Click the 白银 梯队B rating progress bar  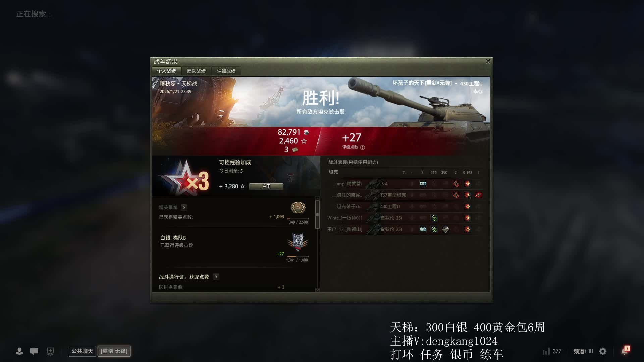click(297, 257)
